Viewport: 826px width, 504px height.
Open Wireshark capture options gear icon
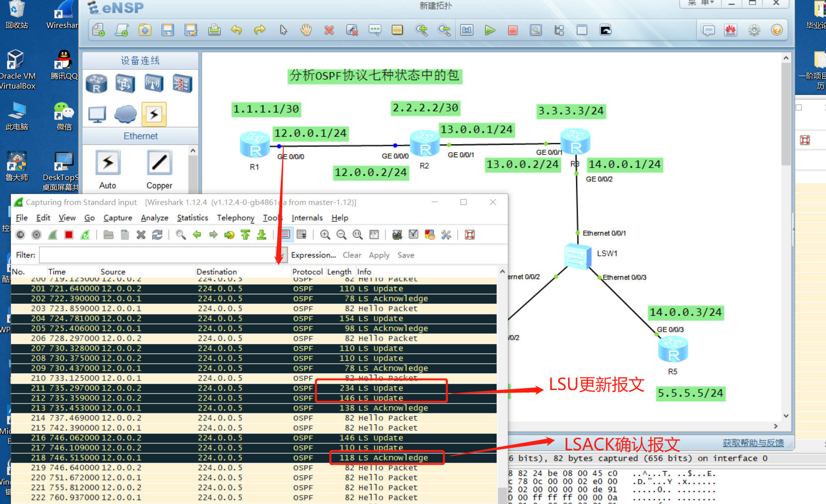pyautogui.click(x=36, y=234)
